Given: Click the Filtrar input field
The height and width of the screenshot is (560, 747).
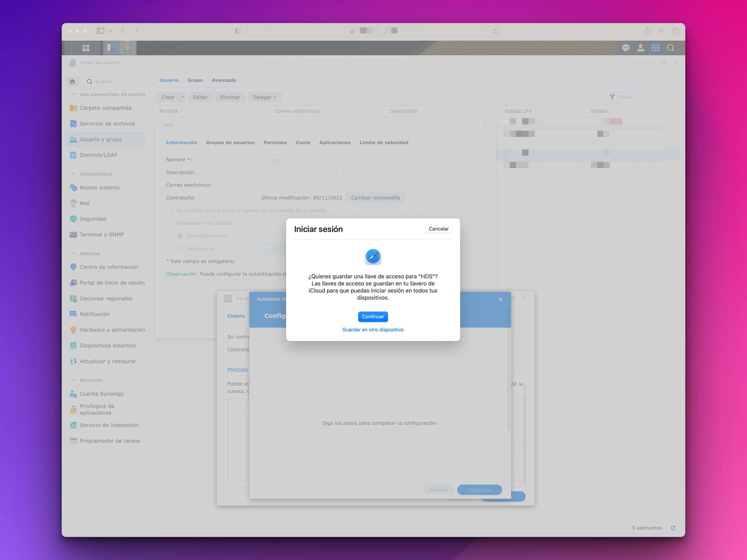Looking at the screenshot, I should [643, 97].
